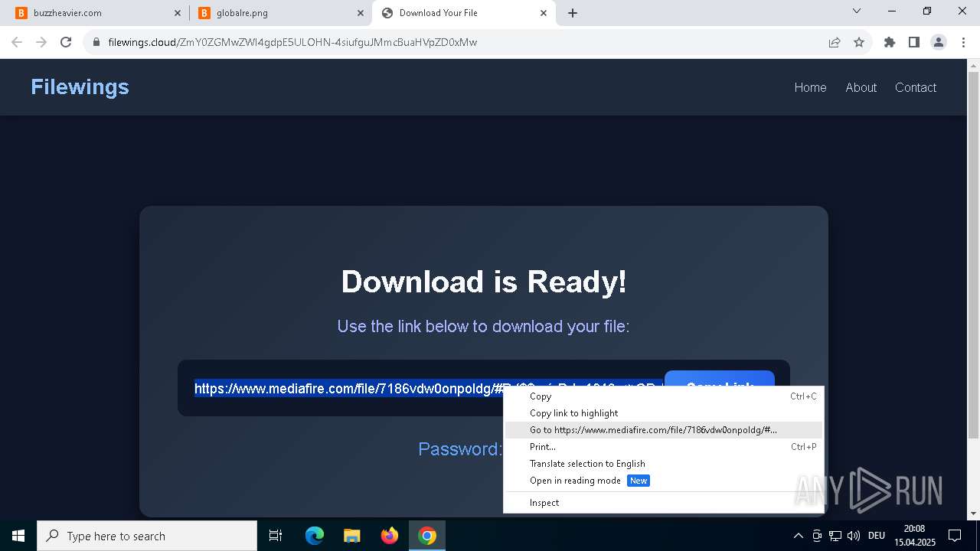This screenshot has width=980, height=551.
Task: Close the Download Your File tab
Action: 544,13
